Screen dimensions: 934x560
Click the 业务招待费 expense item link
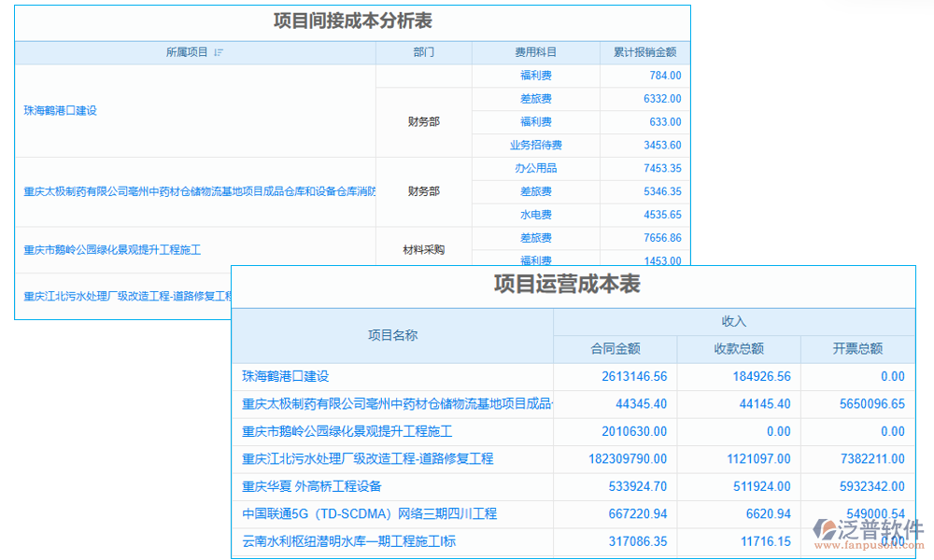[536, 146]
